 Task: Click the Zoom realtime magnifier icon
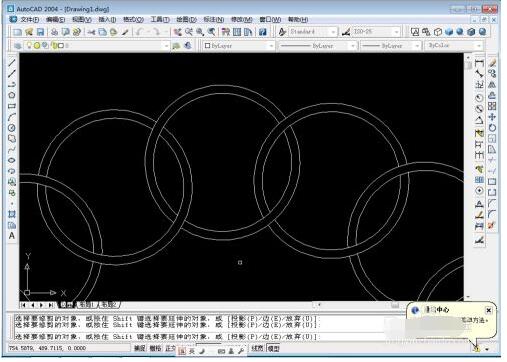click(x=189, y=32)
